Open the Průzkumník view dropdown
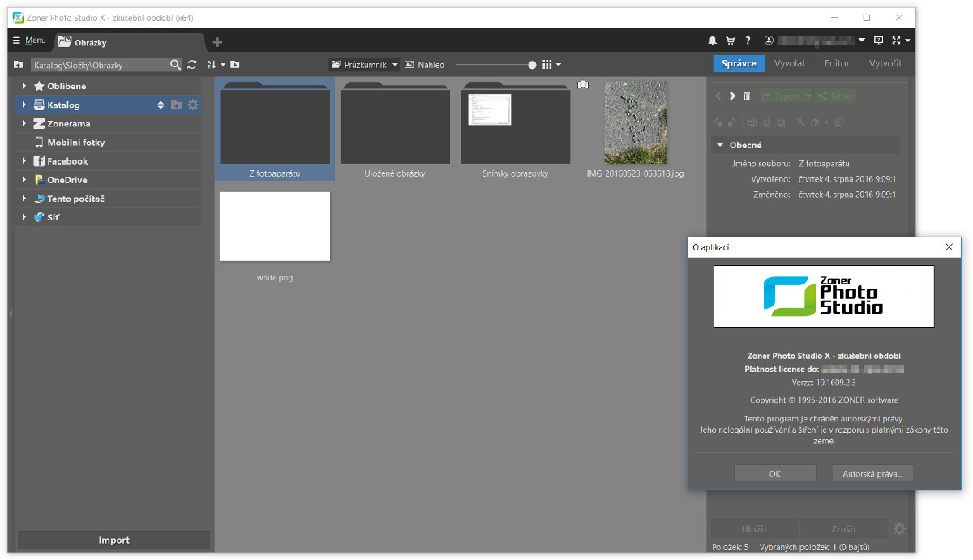 point(364,65)
